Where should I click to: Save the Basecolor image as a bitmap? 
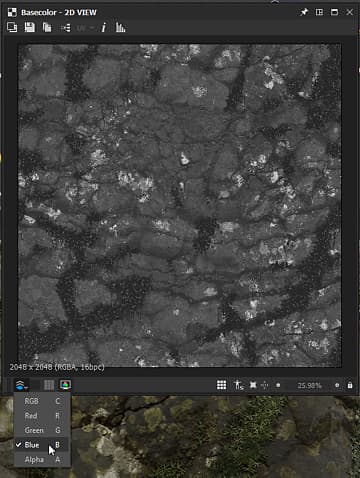point(30,27)
